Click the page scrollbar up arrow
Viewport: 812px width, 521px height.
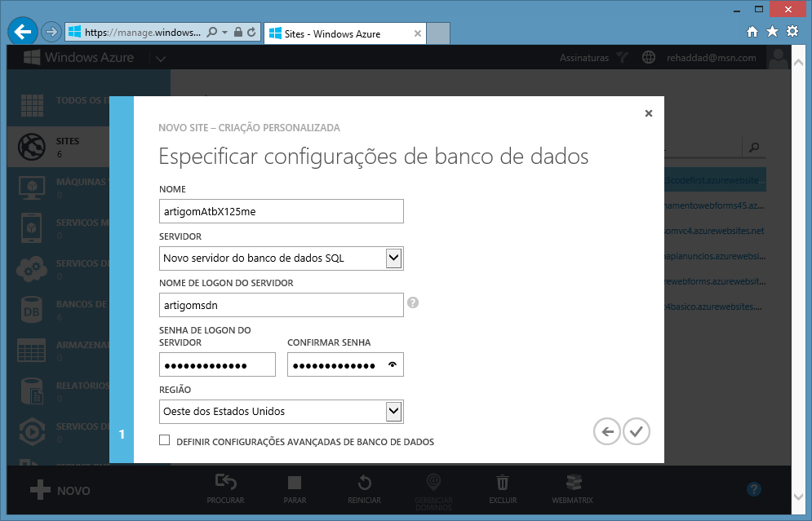click(x=797, y=63)
